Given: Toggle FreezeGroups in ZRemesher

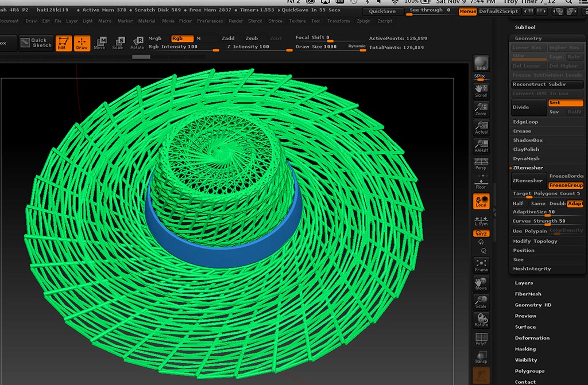Looking at the screenshot, I should (566, 185).
